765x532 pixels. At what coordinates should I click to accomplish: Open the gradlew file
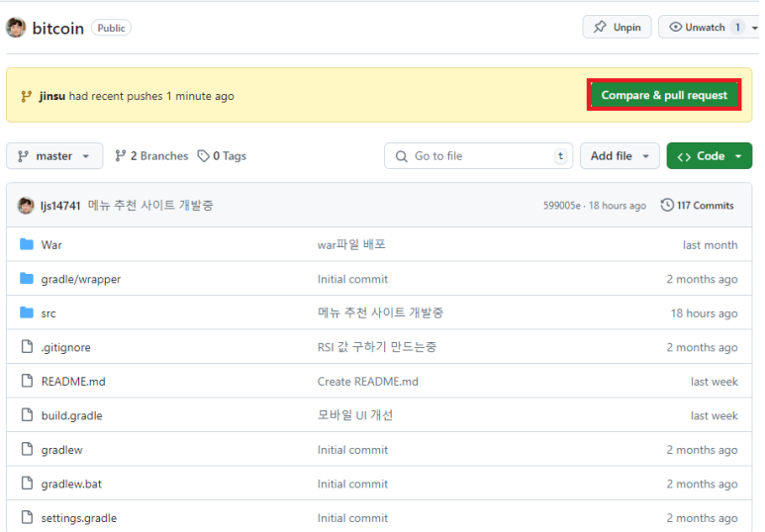tap(62, 450)
